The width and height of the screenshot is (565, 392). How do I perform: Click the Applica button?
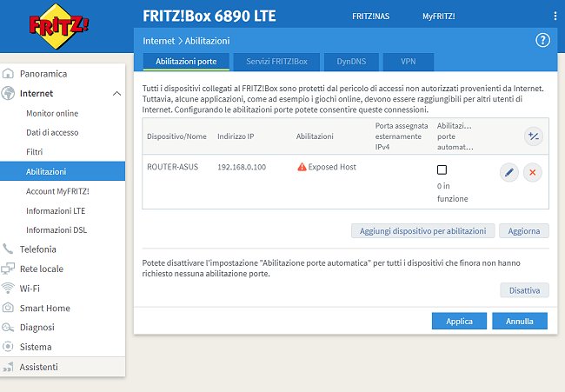click(459, 321)
